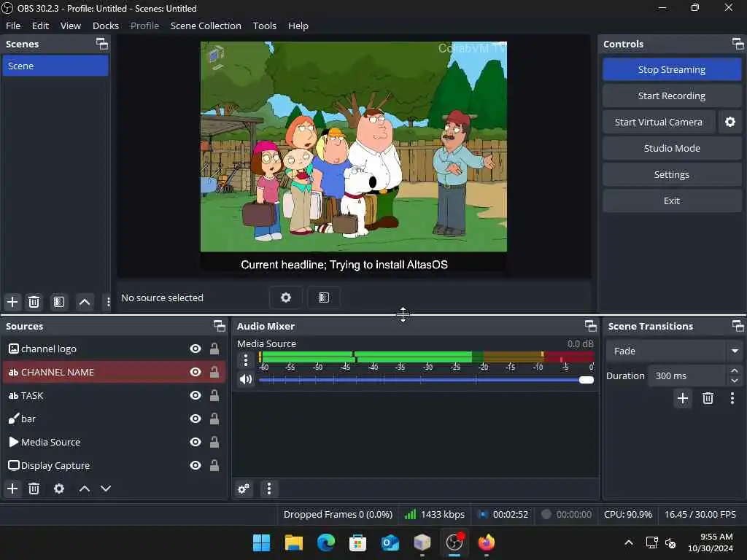747x560 pixels.
Task: Delete selected scene with trash icon
Action: pos(34,302)
